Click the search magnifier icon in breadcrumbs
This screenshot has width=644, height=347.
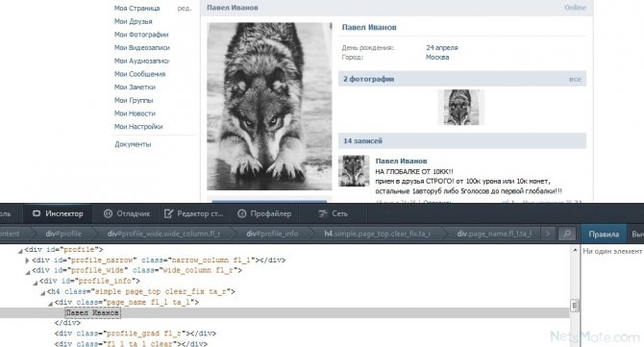click(567, 234)
